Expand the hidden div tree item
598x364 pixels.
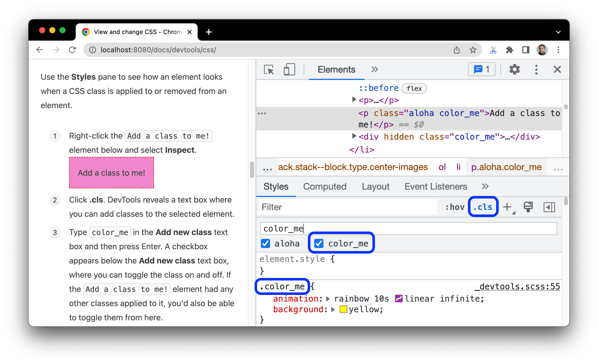[355, 137]
